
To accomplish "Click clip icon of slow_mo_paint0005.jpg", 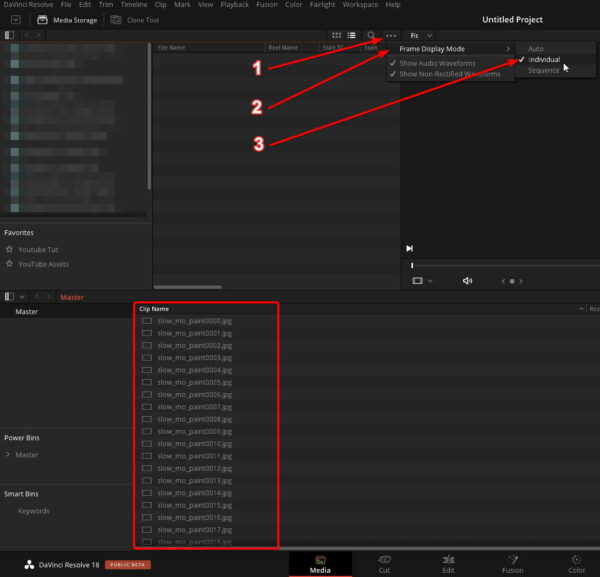I will point(147,382).
